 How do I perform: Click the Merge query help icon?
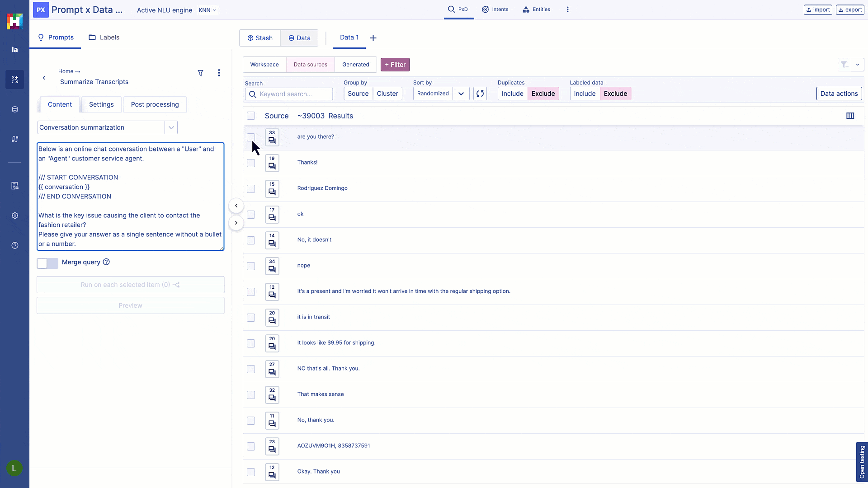106,262
